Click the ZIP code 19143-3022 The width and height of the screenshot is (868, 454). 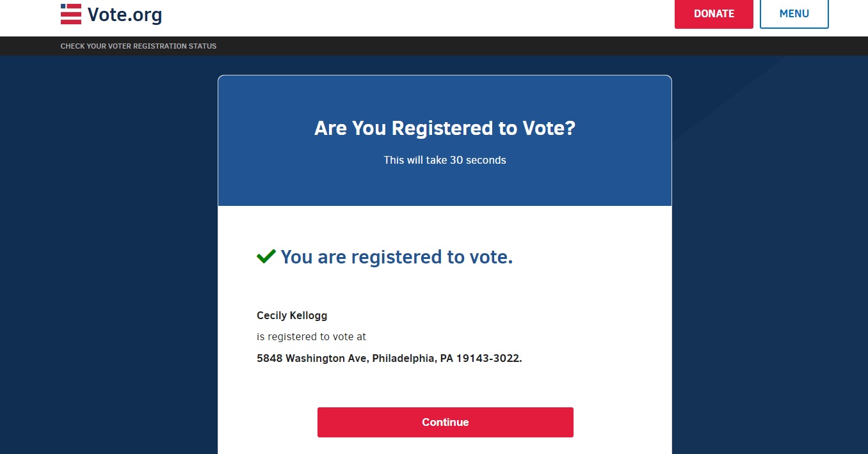tap(488, 359)
